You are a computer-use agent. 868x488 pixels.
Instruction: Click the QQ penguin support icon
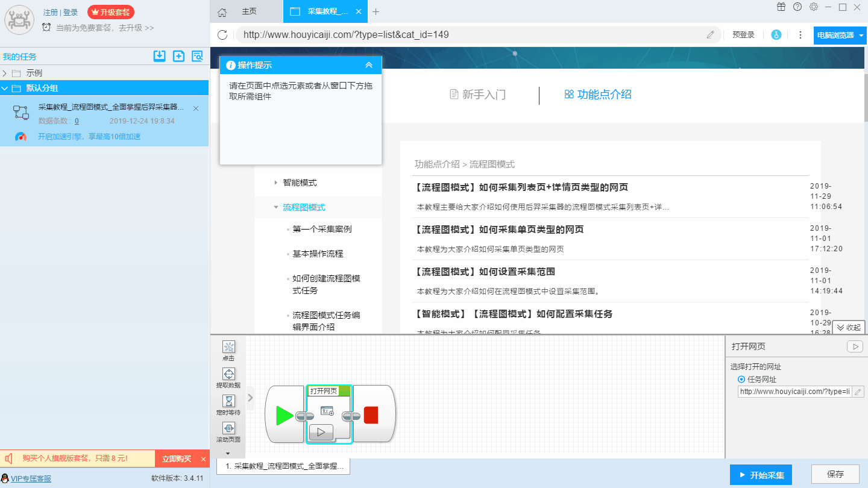pos(6,479)
